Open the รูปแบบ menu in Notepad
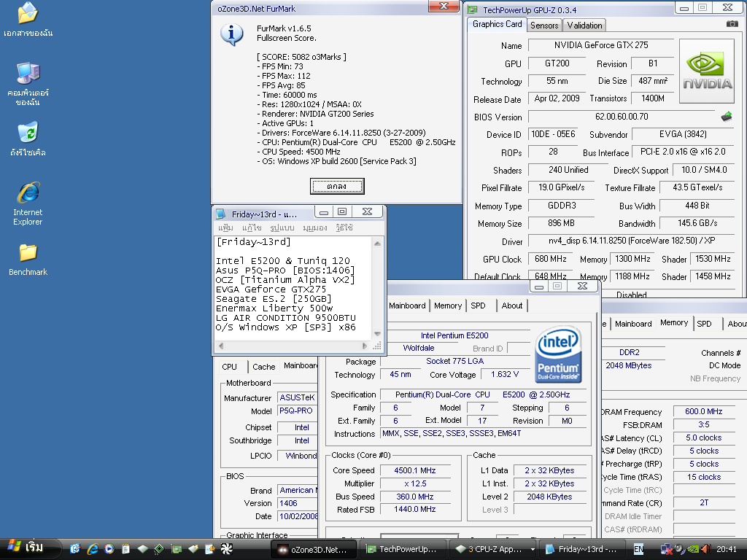Viewport: 747px width, 560px height. point(282,227)
